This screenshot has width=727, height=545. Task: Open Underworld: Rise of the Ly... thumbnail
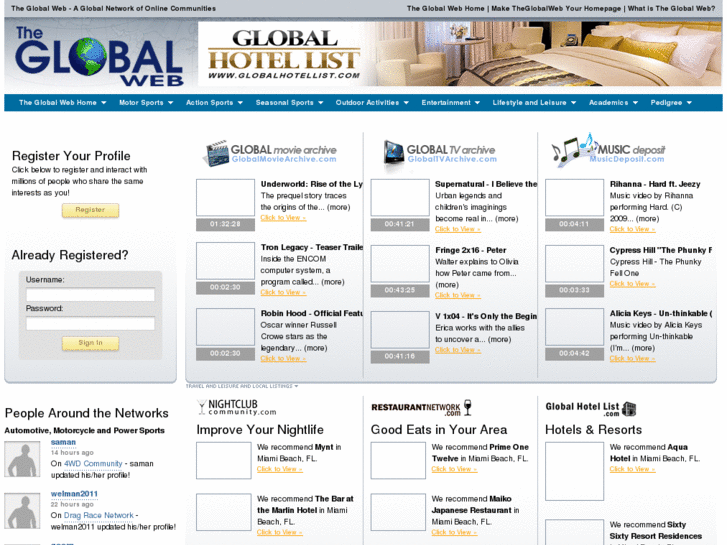(x=225, y=198)
